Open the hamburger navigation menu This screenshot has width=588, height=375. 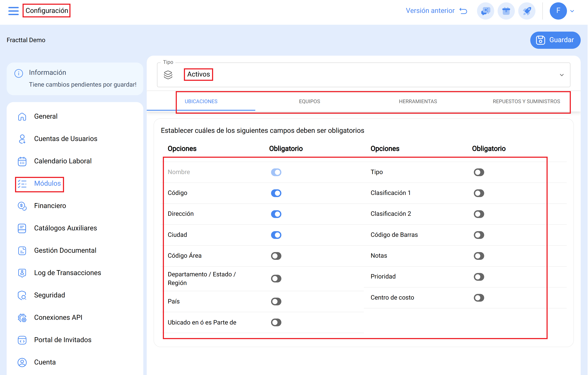click(14, 11)
